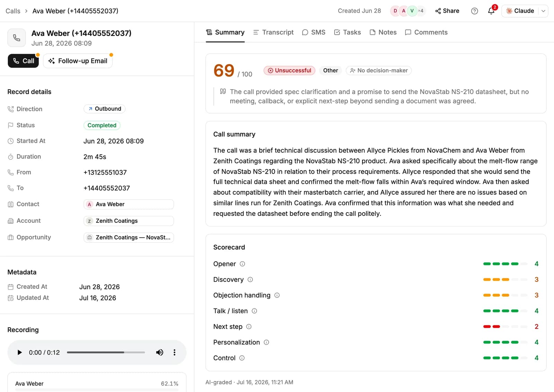
Task: Open the Zenith Coatings account field
Action: [129, 221]
